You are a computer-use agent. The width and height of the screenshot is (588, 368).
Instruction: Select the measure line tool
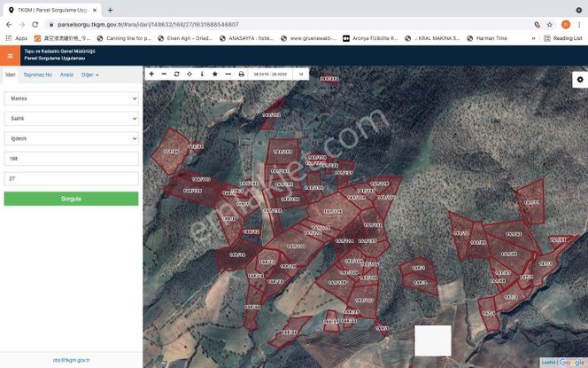(228, 74)
